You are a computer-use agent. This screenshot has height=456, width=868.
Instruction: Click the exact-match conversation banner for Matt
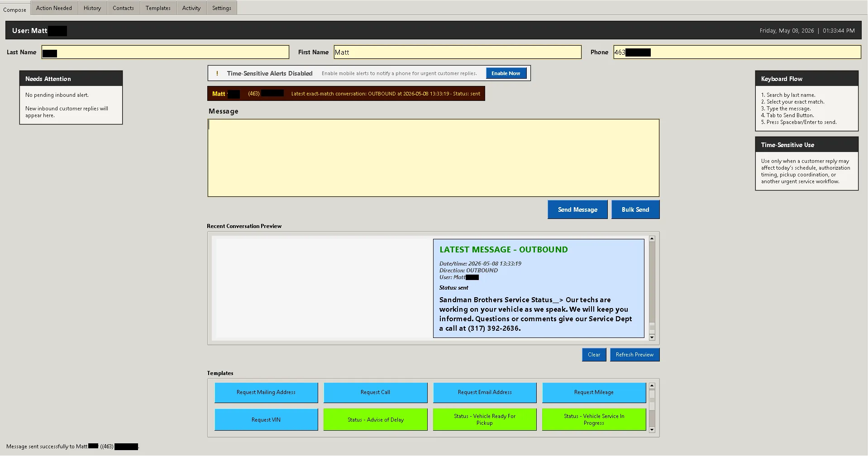pos(346,94)
